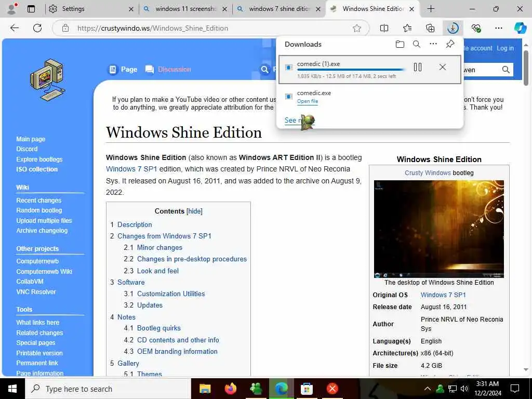532x399 pixels.
Task: Close the Settings tab
Action: click(131, 9)
